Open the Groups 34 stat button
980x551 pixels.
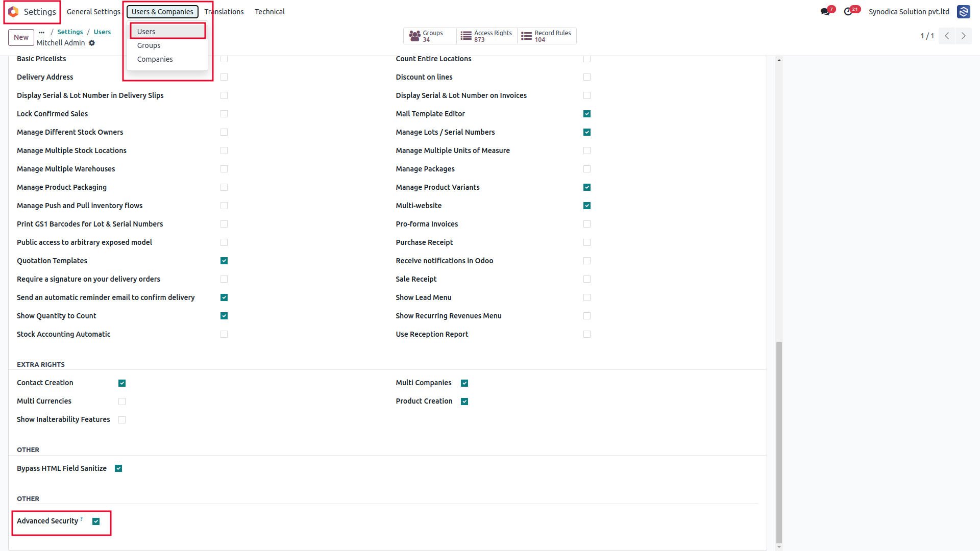(x=430, y=36)
